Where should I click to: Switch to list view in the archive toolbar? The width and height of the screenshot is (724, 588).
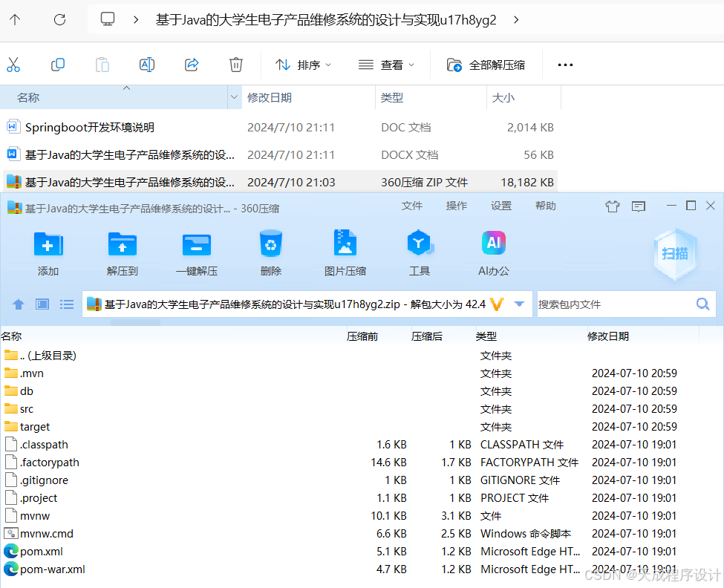[66, 304]
